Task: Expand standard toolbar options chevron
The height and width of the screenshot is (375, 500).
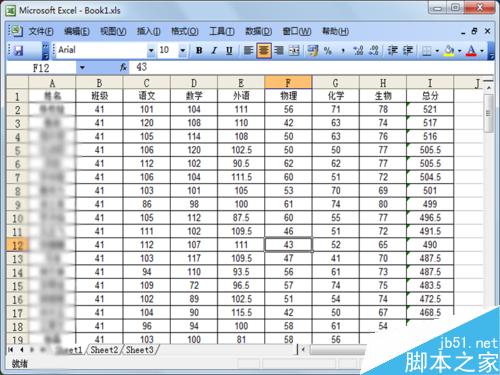Action: pos(46,51)
